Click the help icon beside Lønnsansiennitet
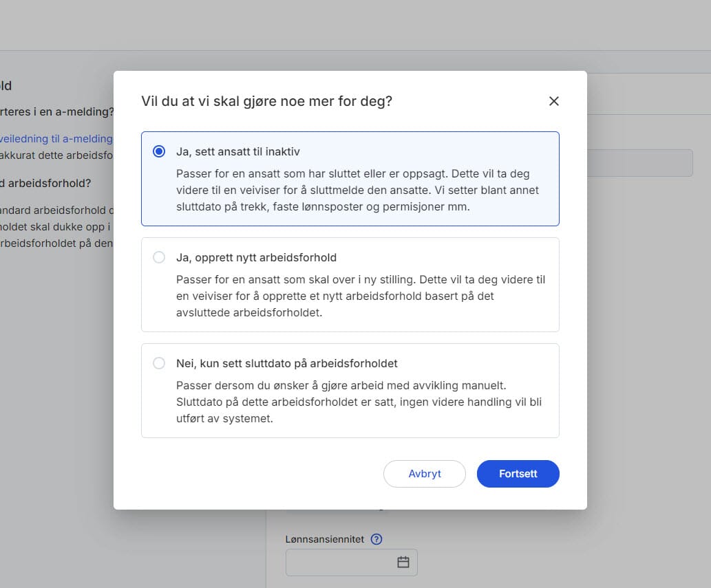Viewport: 711px width, 588px height. click(x=376, y=539)
